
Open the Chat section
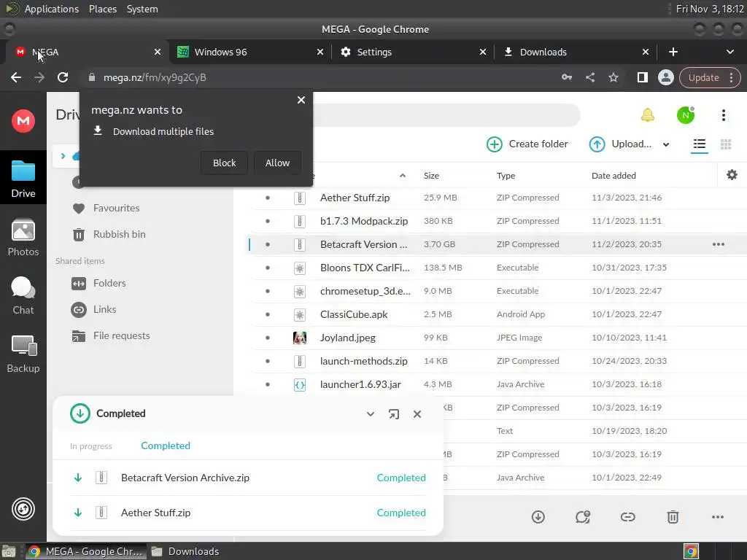point(23,296)
